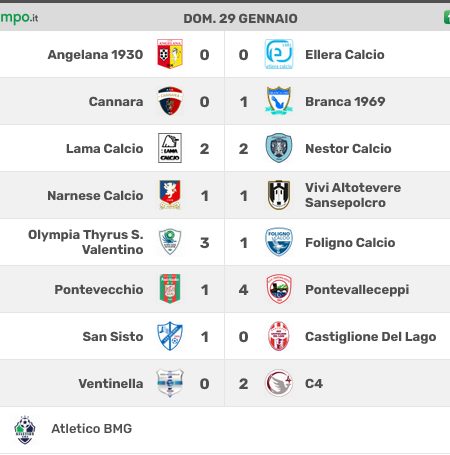The image size is (450, 455).
Task: Open the Olympia Thyrus S. Valentino team link
Action: point(86,242)
